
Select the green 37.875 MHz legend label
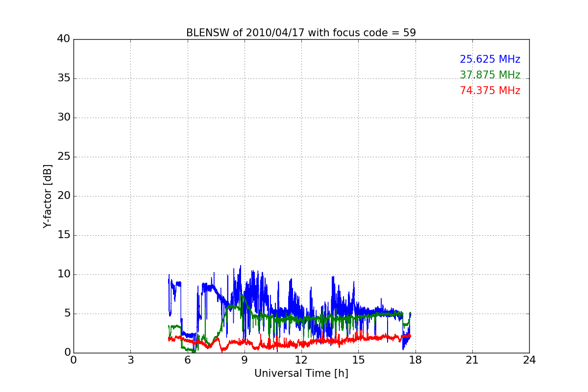(490, 75)
